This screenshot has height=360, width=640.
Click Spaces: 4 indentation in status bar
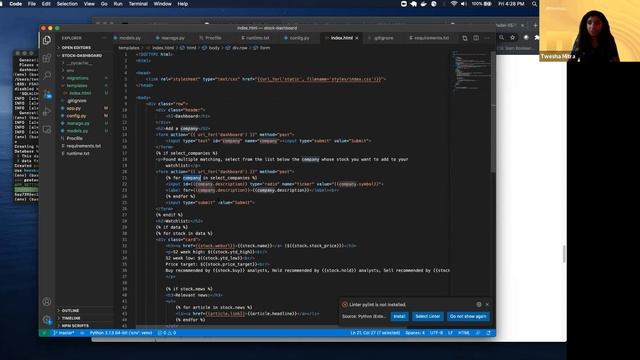click(x=415, y=333)
